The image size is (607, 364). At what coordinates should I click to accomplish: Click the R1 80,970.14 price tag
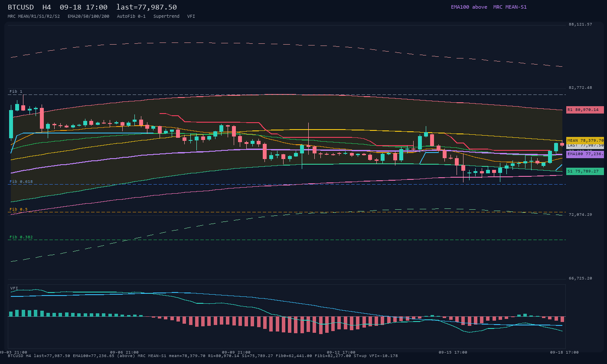[585, 110]
